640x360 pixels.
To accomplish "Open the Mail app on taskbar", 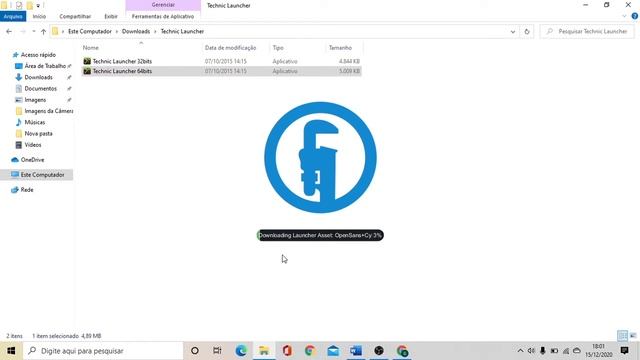I will click(x=333, y=351).
